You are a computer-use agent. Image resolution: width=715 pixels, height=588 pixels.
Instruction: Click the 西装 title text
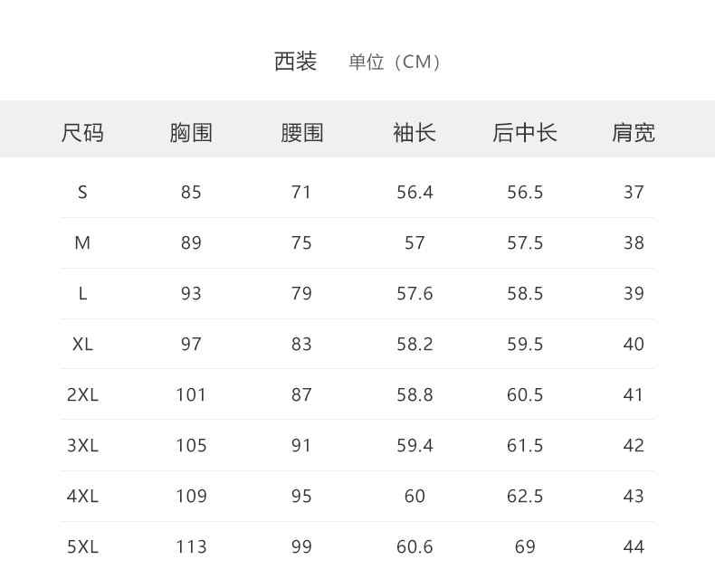click(x=295, y=62)
